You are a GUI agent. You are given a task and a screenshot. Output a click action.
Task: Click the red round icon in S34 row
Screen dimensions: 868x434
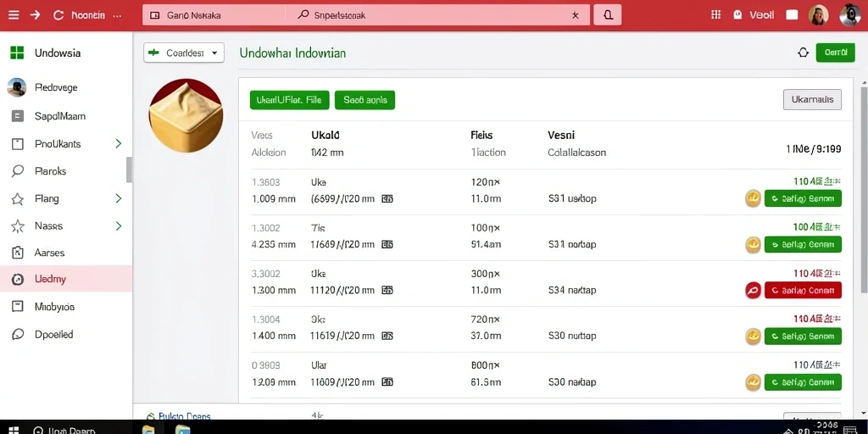click(753, 290)
